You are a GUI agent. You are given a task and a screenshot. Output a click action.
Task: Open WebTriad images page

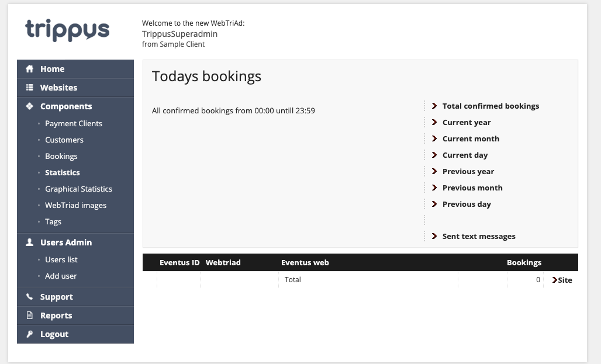pyautogui.click(x=75, y=206)
